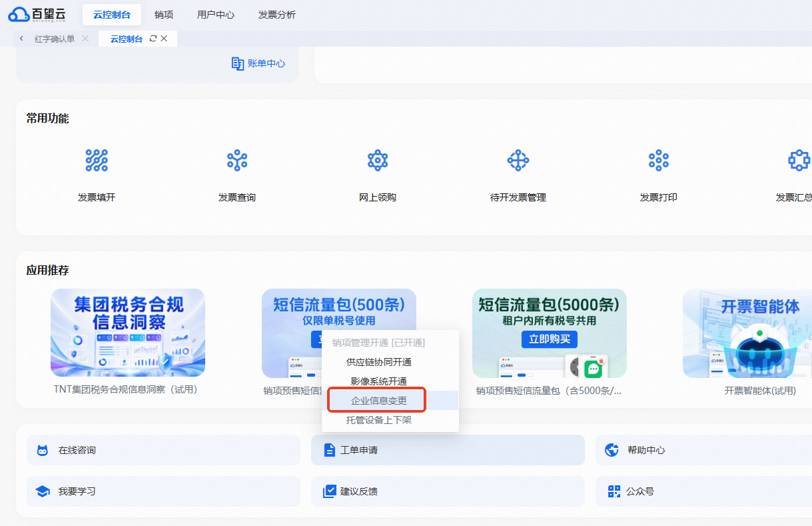Click the 待开发票管理 label
This screenshot has width=812, height=526.
[518, 197]
